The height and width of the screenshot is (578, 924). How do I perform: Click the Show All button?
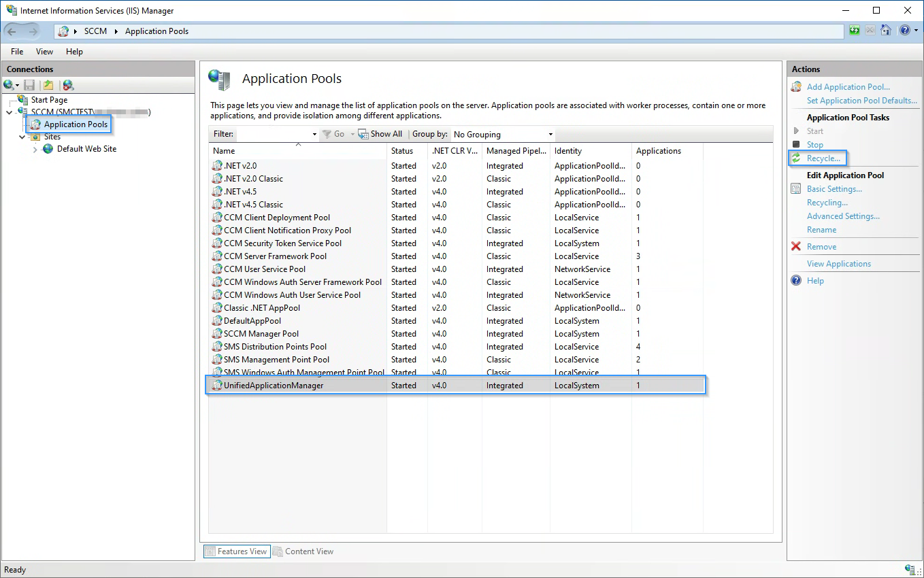(380, 135)
